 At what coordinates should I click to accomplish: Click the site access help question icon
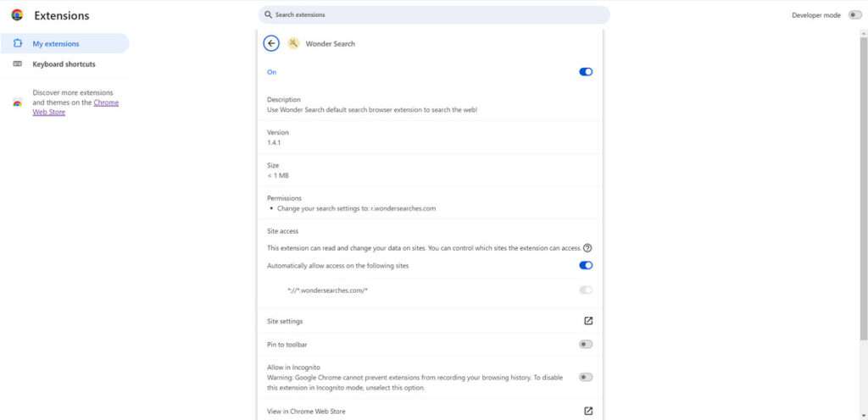point(587,248)
